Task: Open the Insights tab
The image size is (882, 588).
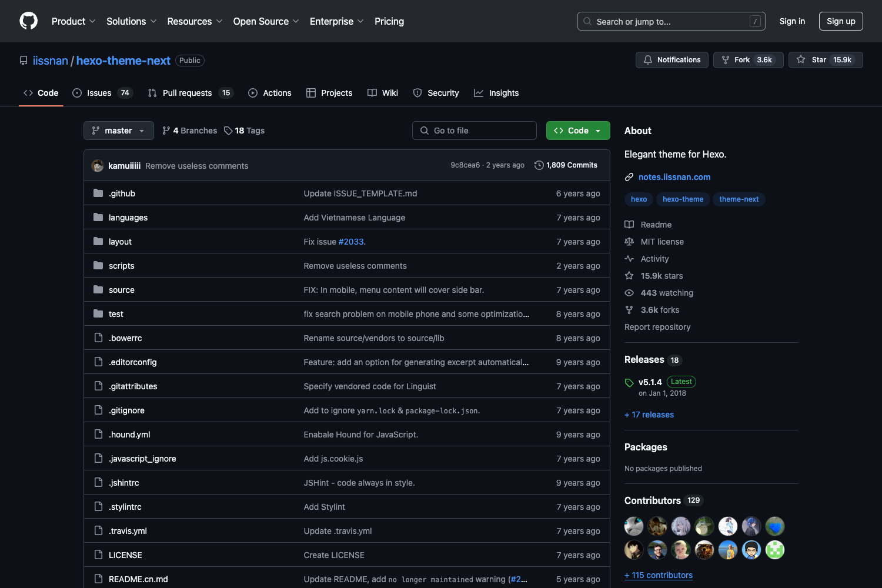Action: point(496,93)
